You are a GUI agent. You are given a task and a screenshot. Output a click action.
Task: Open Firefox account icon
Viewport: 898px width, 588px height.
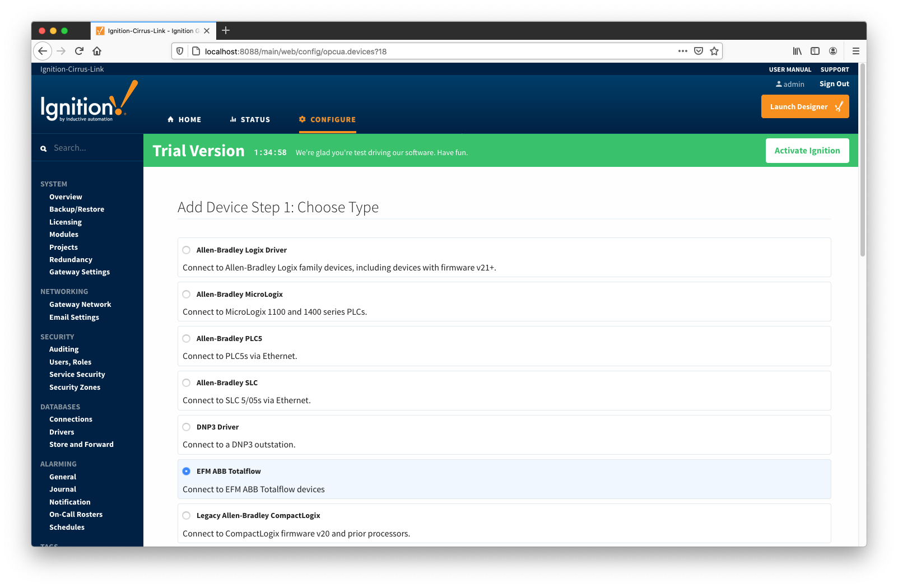(833, 51)
